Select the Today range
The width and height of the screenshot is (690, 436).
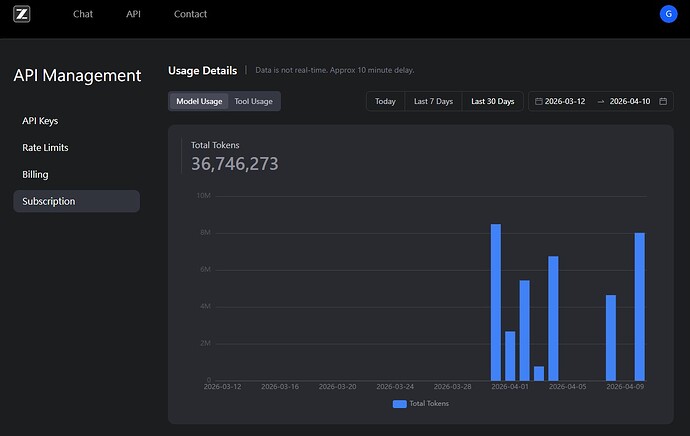pyautogui.click(x=385, y=101)
